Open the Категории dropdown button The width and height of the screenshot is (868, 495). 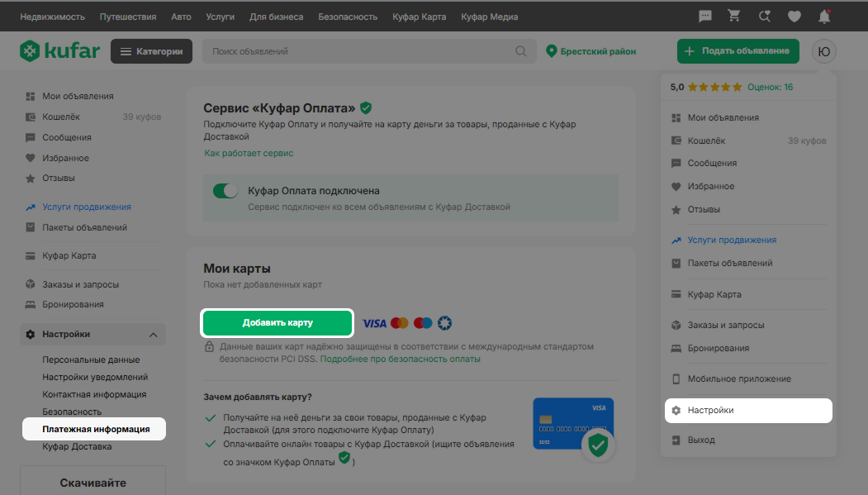[152, 51]
